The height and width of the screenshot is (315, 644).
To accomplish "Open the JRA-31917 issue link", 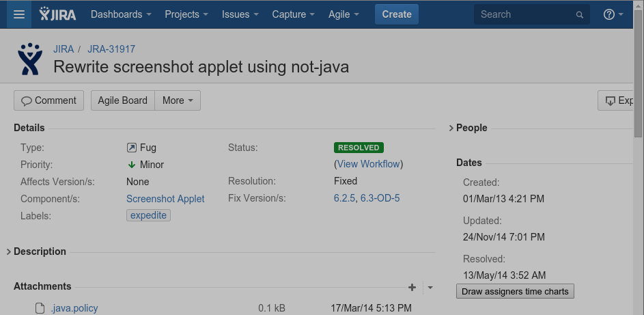I will (x=111, y=49).
